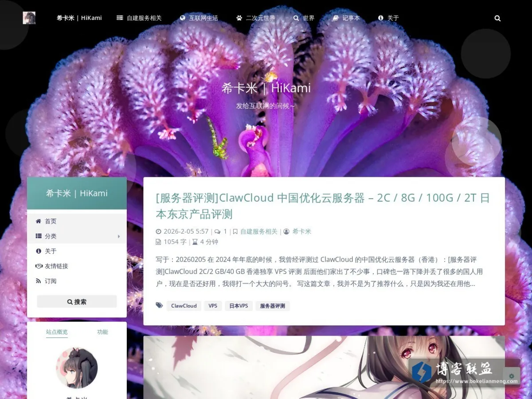The width and height of the screenshot is (532, 399).
Task: Click the 1054 字 word count text
Action: tap(175, 242)
